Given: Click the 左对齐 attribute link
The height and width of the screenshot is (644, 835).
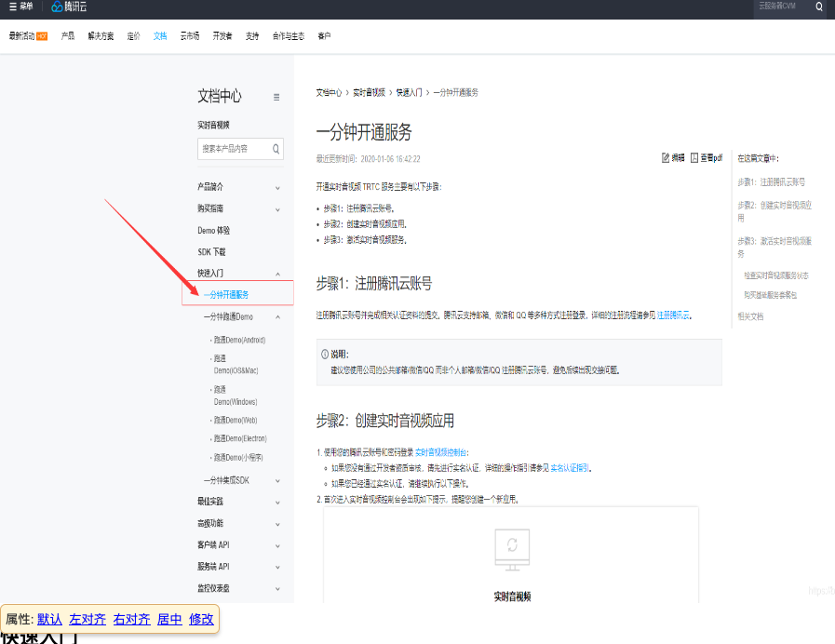Looking at the screenshot, I should tap(88, 619).
